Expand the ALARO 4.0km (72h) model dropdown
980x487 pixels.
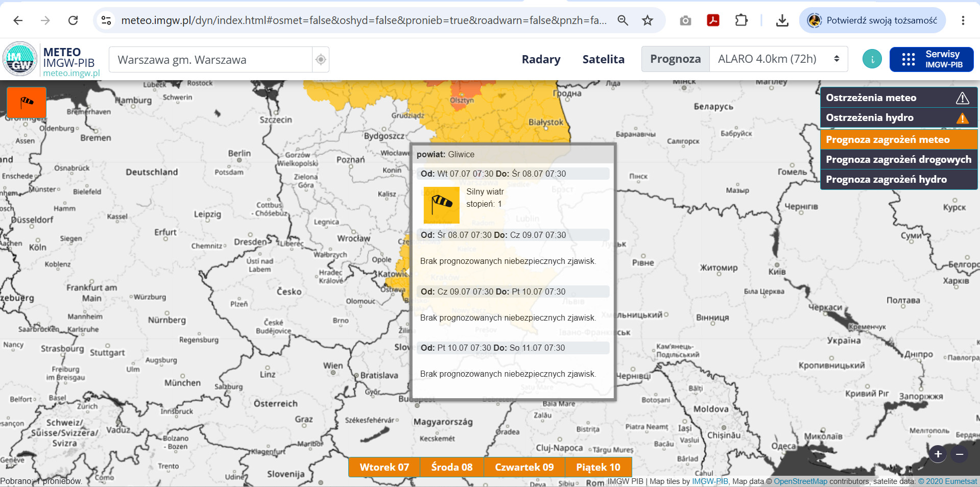[778, 59]
